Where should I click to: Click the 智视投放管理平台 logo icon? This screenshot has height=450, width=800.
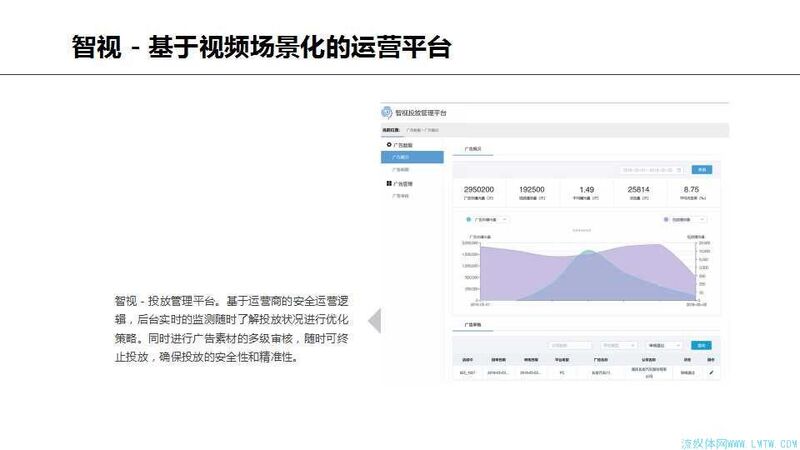(387, 113)
